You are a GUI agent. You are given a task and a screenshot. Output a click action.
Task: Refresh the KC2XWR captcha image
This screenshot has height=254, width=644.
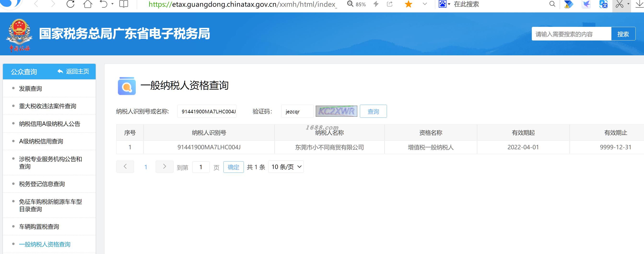(336, 111)
